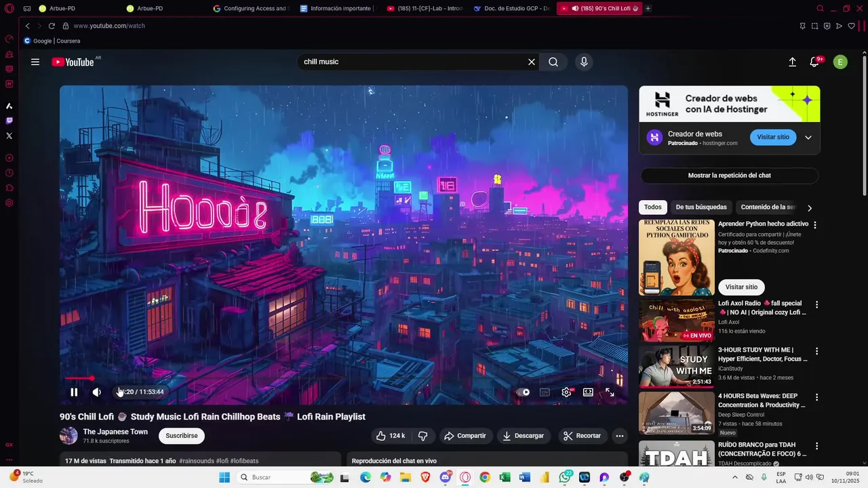
Task: Open Lofi Axol Radio video thumbnail
Action: (676, 321)
